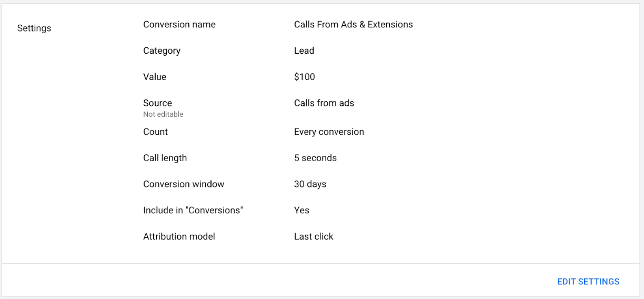Click the Conversion name label
Image resolution: width=644 pixels, height=299 pixels.
coord(179,25)
